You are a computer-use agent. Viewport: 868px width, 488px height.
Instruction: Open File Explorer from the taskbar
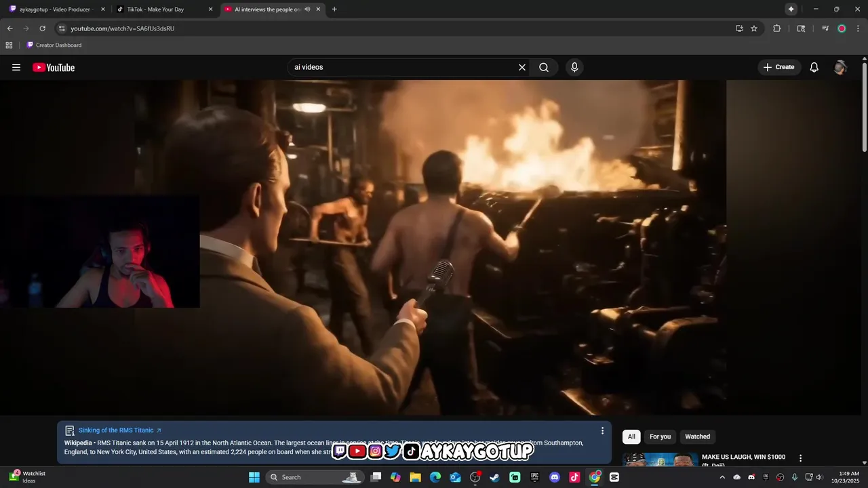(415, 477)
